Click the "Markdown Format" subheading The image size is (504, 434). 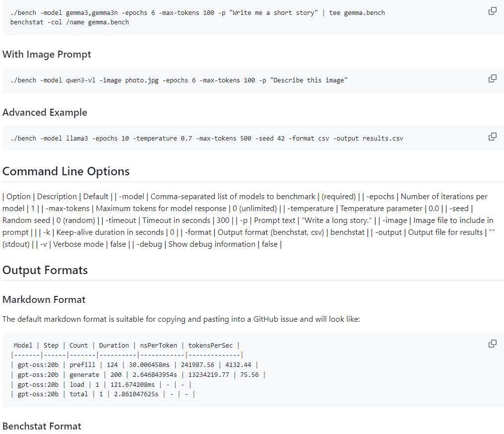(x=44, y=299)
